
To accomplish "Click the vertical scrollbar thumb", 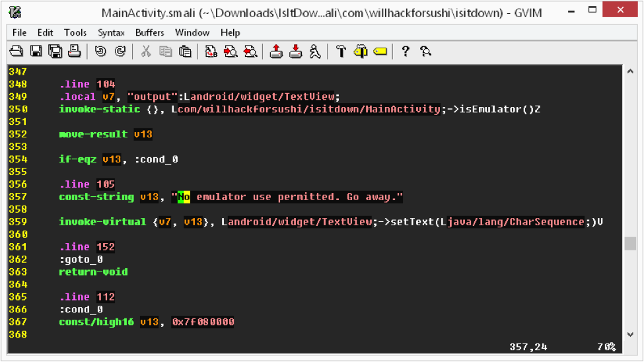I will coord(630,243).
